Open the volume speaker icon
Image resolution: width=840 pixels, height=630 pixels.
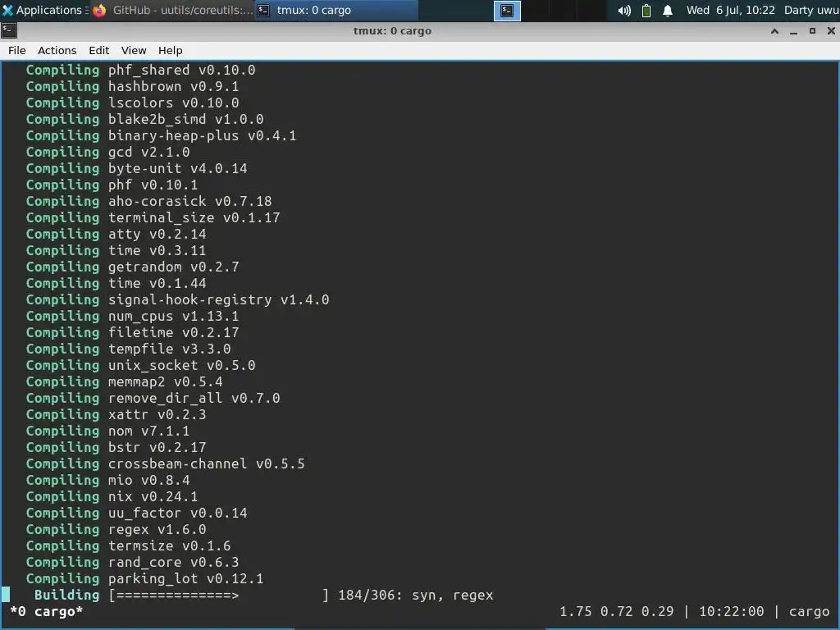[x=624, y=10]
